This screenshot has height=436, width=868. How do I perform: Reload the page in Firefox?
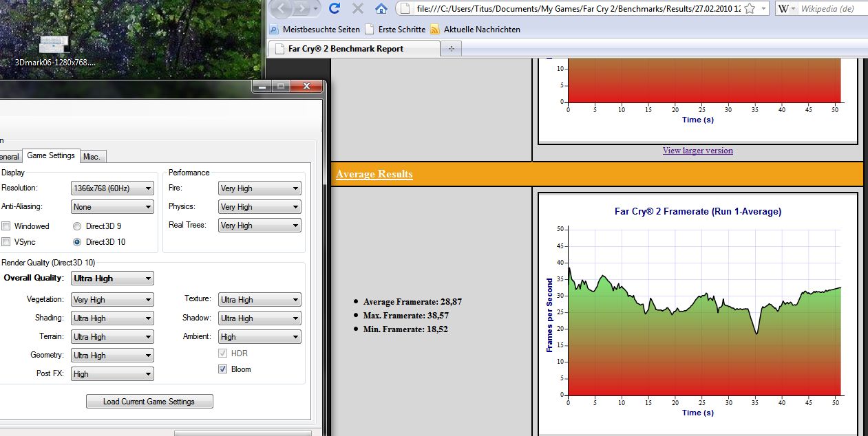[335, 8]
